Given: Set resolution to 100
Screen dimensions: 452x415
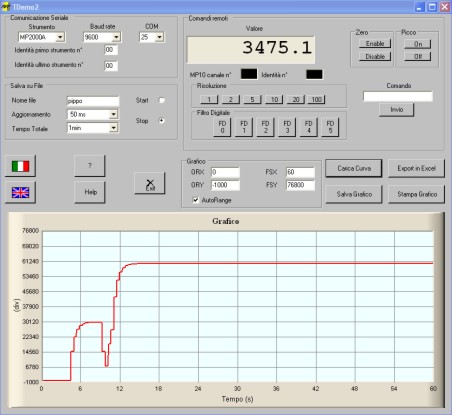Looking at the screenshot, I should coord(316,99).
